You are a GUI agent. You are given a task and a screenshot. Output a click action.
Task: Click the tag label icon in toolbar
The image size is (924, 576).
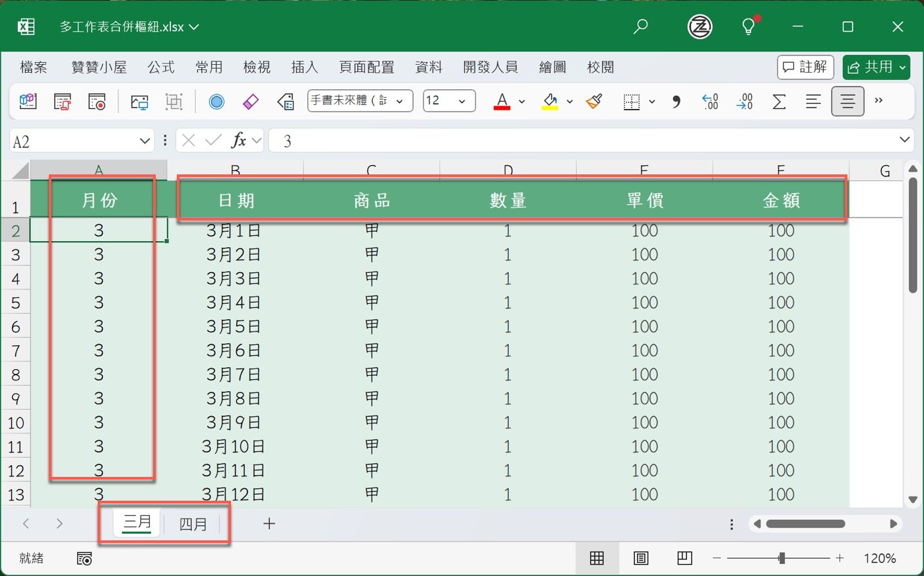point(286,101)
